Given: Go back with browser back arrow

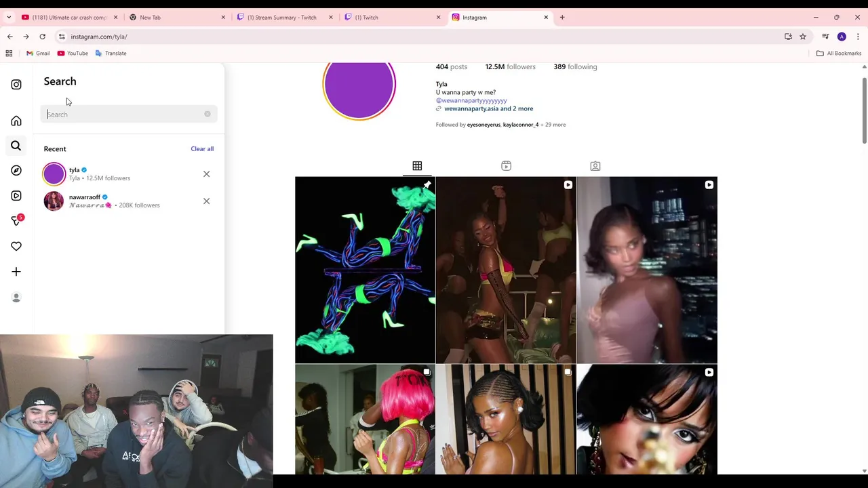Looking at the screenshot, I should 9,37.
